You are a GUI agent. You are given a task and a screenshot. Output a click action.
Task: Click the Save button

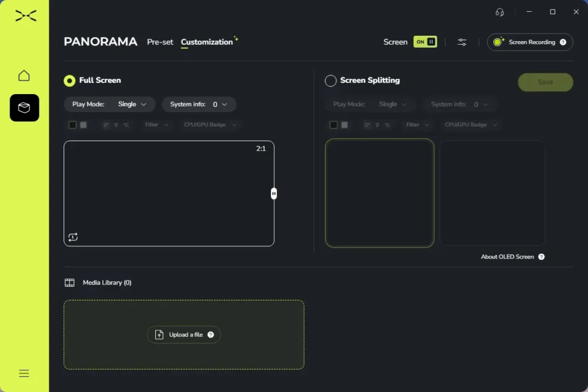coord(545,82)
